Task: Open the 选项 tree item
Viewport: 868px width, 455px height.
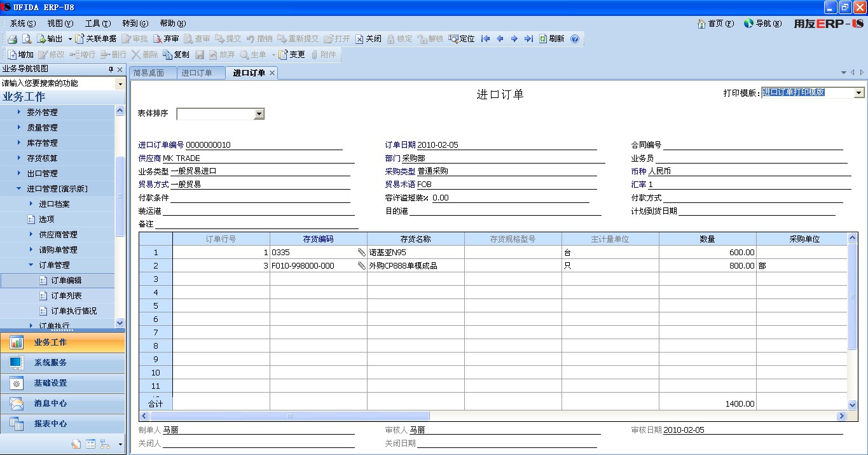Action: pyautogui.click(x=46, y=219)
